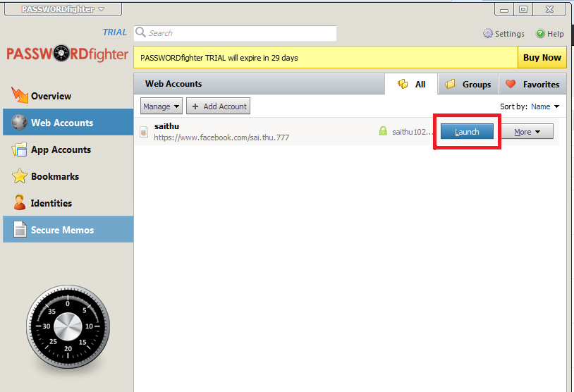574x392 pixels.
Task: Click the Favorites heart icon
Action: click(511, 84)
